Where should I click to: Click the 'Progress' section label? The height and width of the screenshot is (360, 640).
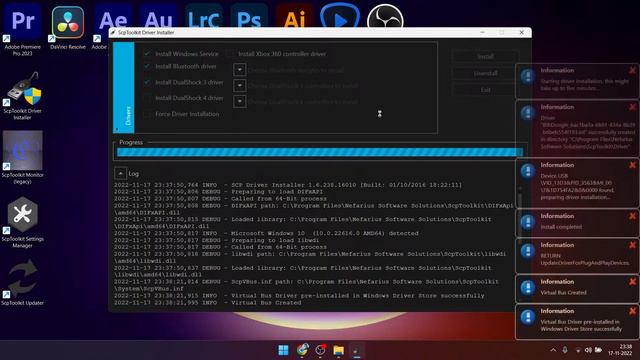tap(131, 142)
